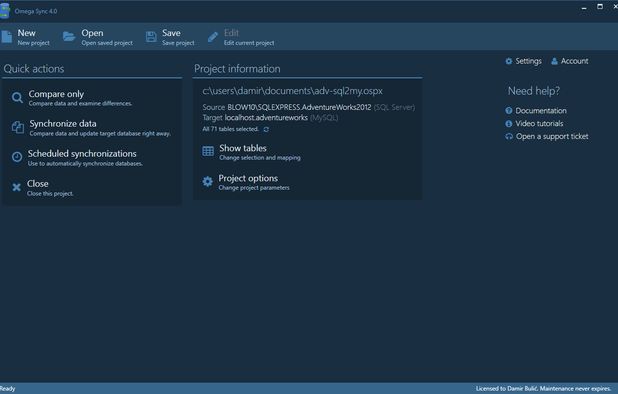Click the Documentation question mark icon

point(509,111)
